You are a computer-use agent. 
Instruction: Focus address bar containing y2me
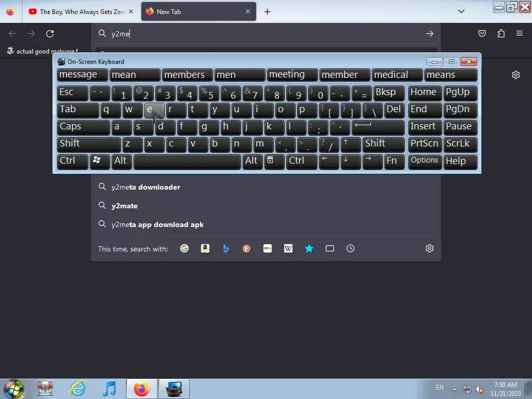[265, 34]
